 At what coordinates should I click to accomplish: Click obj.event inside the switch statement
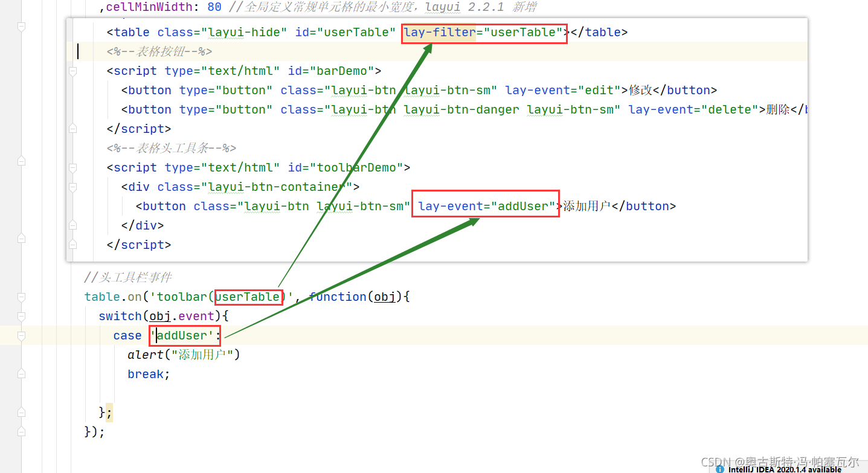coord(182,316)
